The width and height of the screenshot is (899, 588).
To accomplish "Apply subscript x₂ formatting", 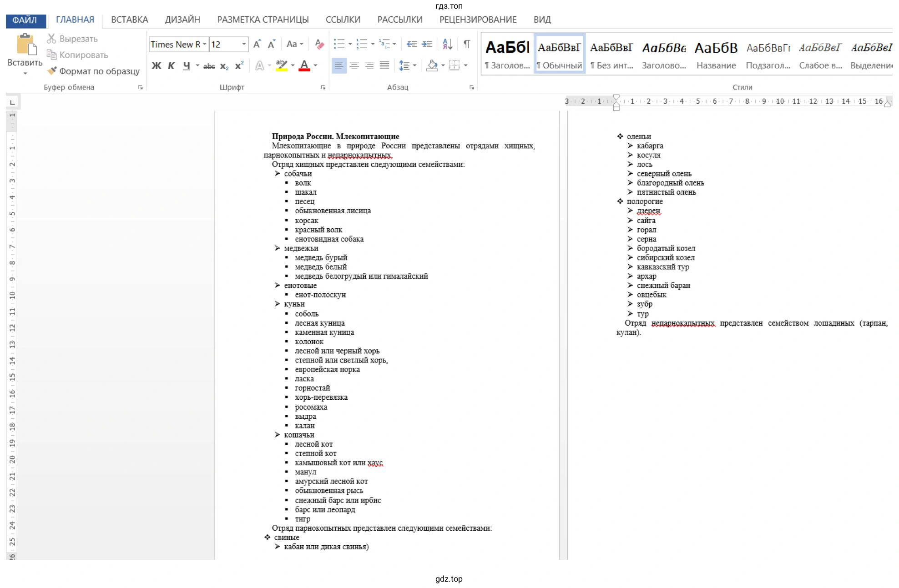I will 224,66.
